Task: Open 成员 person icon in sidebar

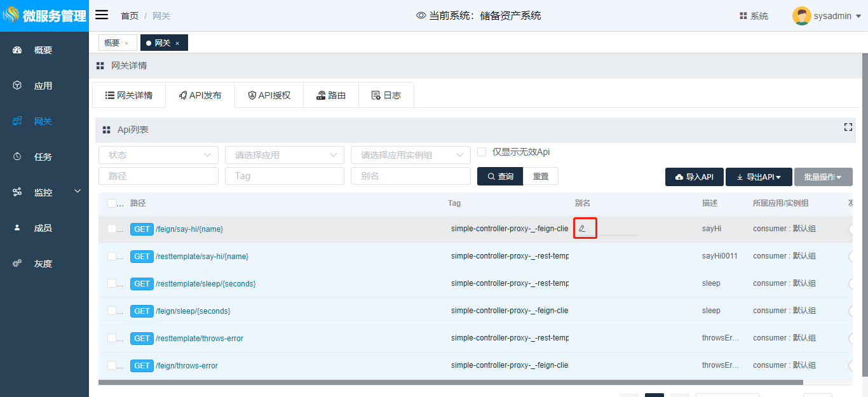Action: [17, 228]
